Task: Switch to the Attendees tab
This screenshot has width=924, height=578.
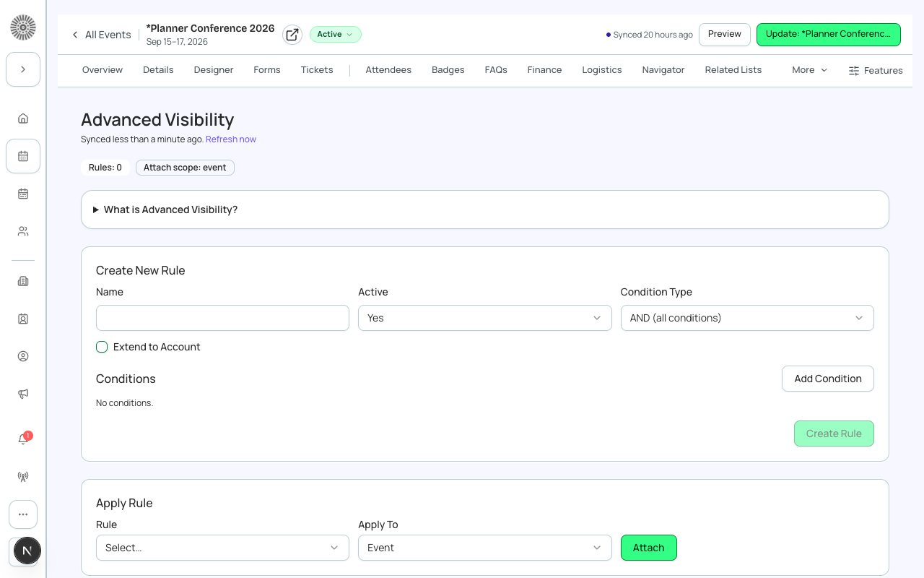Action: [x=388, y=70]
